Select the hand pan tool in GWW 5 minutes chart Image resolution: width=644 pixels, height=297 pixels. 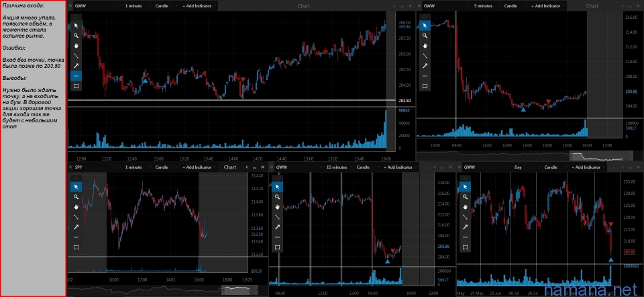[x=425, y=46]
